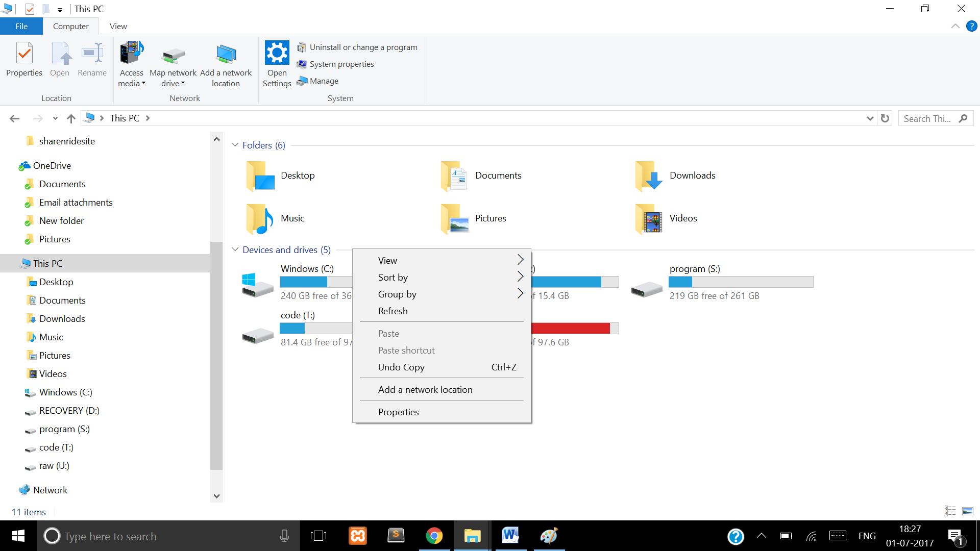The height and width of the screenshot is (551, 980).
Task: Select program (S:) drive in main pane
Action: tap(722, 282)
